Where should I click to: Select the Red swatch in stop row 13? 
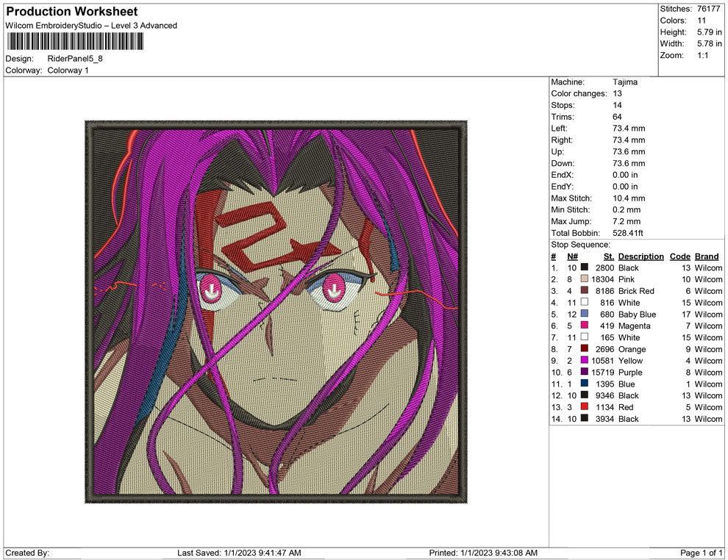(x=585, y=406)
